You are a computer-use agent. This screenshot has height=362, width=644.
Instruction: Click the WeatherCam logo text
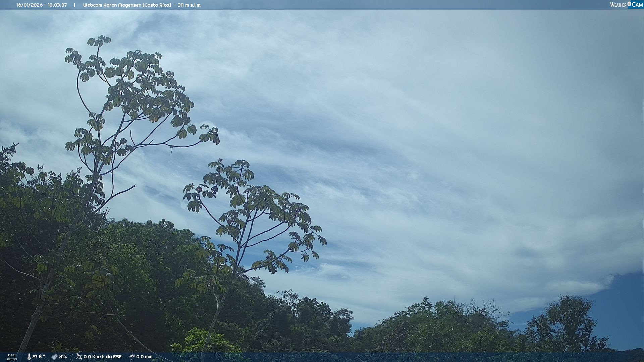(x=618, y=5)
